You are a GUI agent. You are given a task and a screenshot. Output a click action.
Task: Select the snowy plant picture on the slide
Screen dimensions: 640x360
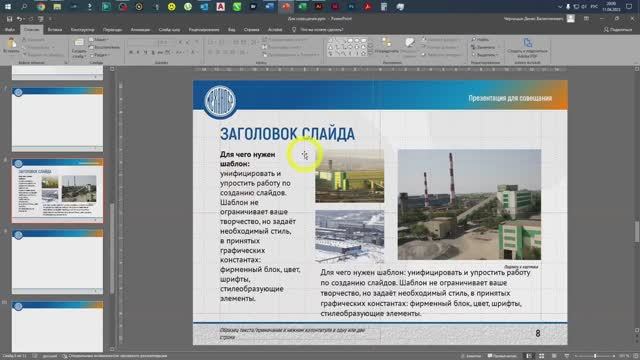[349, 236]
